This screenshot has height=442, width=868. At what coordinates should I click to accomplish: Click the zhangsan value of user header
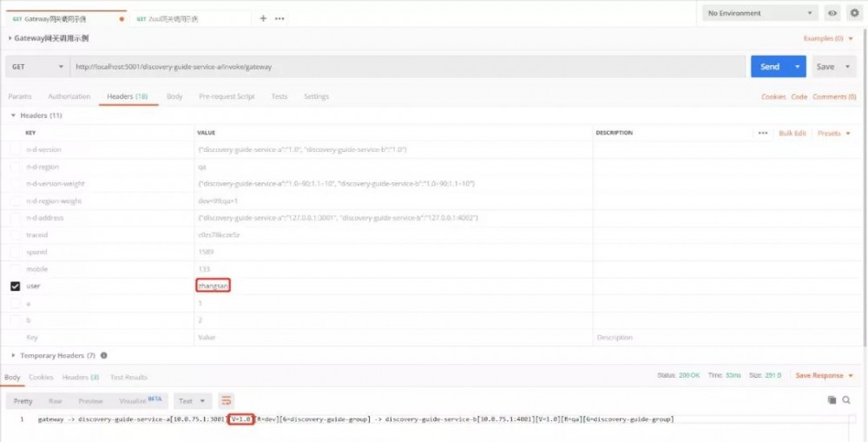(213, 286)
